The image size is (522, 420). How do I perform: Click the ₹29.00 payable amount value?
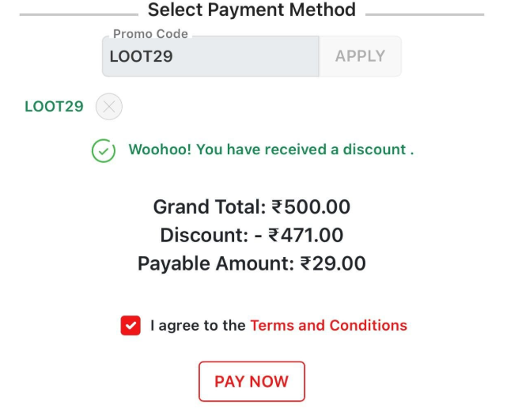[x=333, y=263]
